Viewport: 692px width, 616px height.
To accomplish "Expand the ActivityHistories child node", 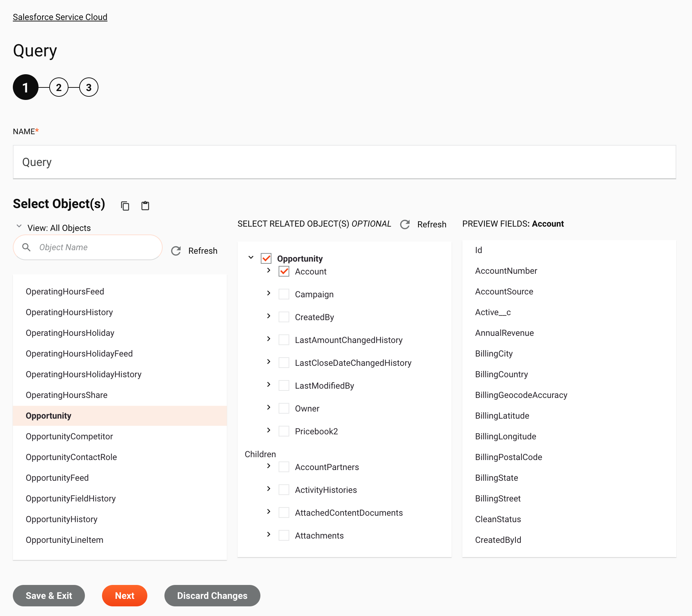I will [269, 489].
